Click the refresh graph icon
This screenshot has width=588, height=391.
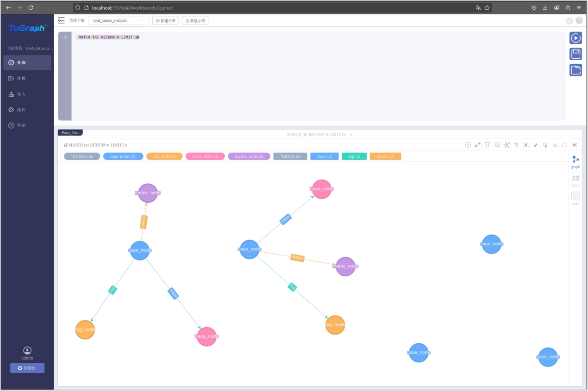coord(565,145)
